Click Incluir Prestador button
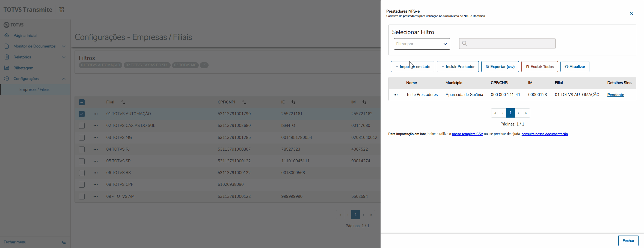The height and width of the screenshot is (248, 644). click(458, 67)
